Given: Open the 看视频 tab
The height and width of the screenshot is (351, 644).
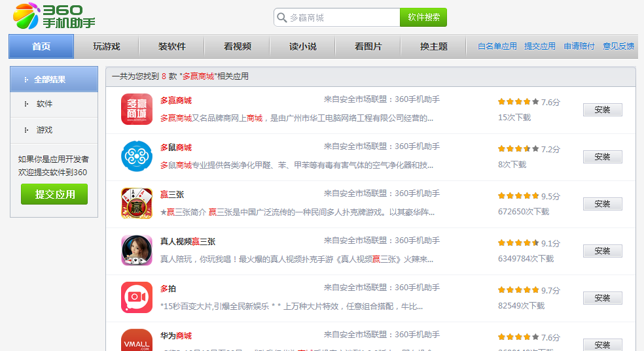Looking at the screenshot, I should (x=238, y=46).
